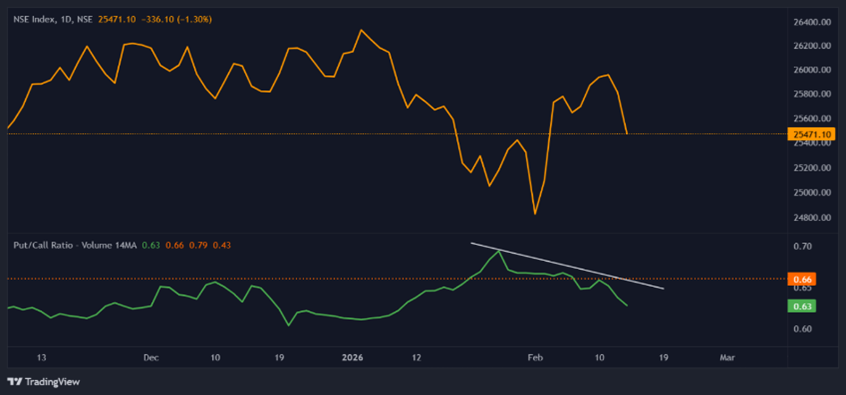Select the white descending trendline on ratio pane

point(567,266)
